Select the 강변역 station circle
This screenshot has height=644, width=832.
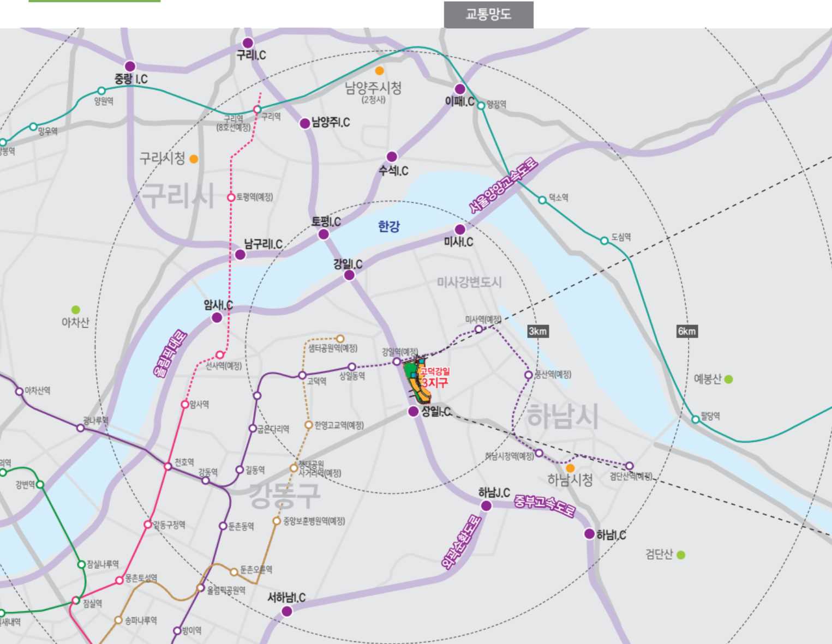click(40, 484)
